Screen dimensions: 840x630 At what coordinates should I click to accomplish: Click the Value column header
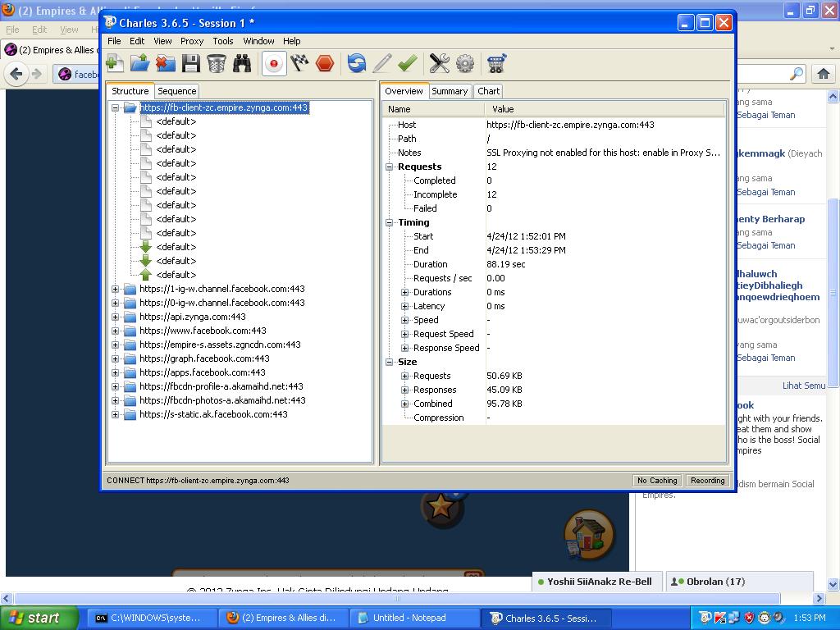[605, 109]
